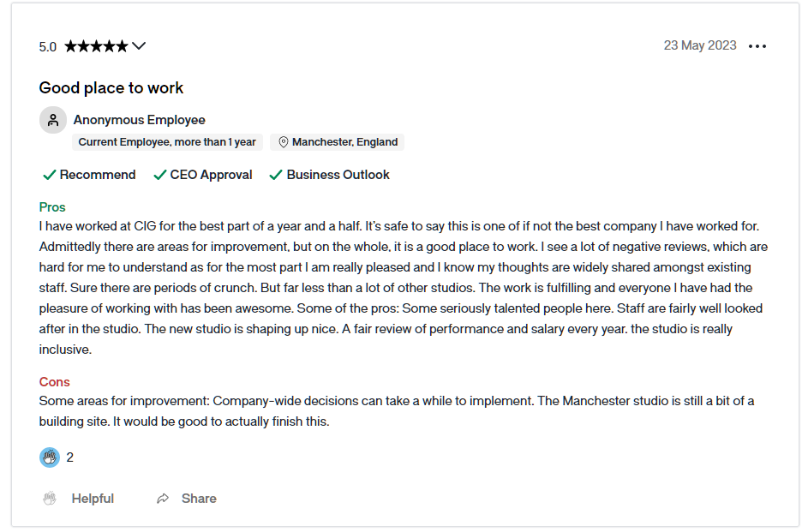The height and width of the screenshot is (532, 808).
Task: Click the Recommend green checkmark
Action: 49,175
